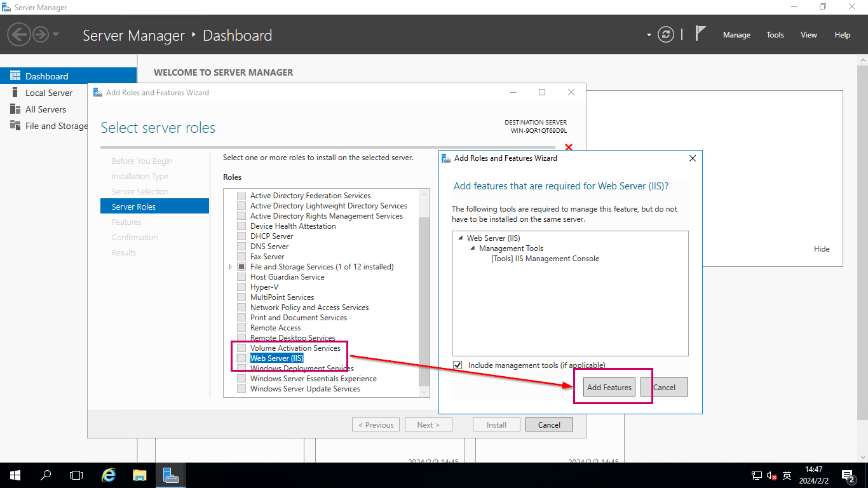Check Device Health Attestation role

[x=241, y=226]
